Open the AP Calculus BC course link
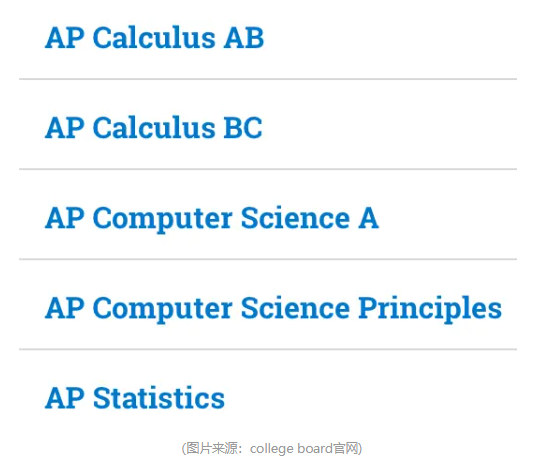 (154, 127)
